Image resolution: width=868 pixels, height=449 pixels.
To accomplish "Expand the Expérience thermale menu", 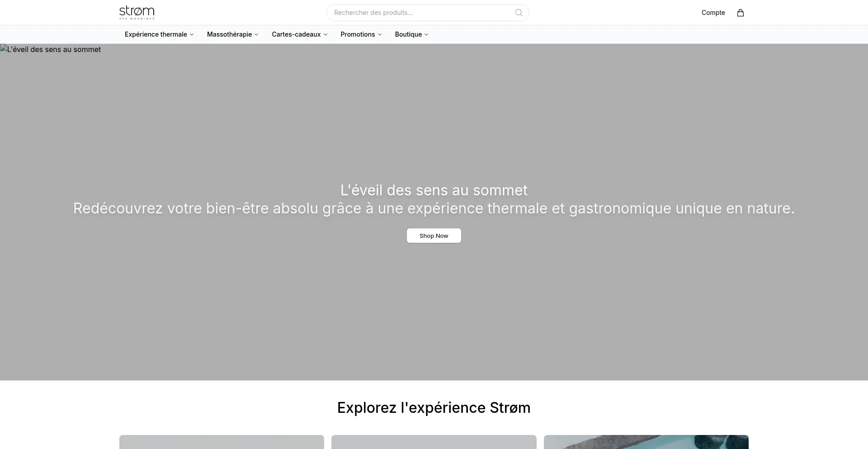I will [x=159, y=34].
